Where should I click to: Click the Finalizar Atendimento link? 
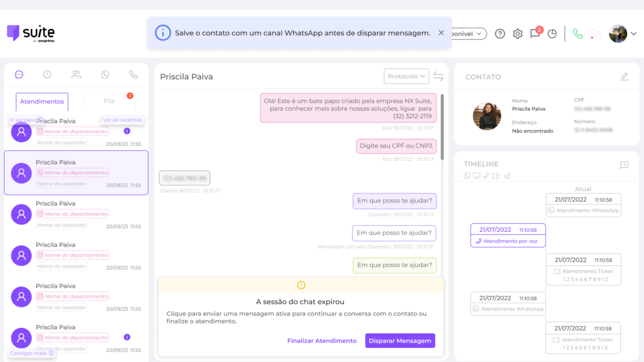[x=321, y=341]
